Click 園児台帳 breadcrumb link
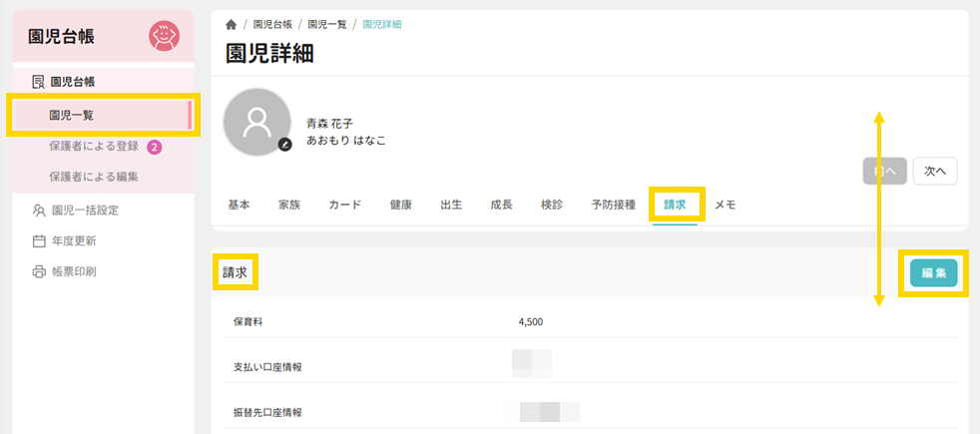Screen dimensions: 980x434 coord(272,24)
